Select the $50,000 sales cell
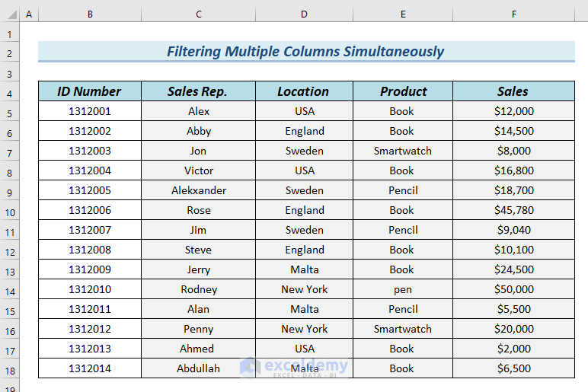This screenshot has height=392, width=588. [513, 289]
